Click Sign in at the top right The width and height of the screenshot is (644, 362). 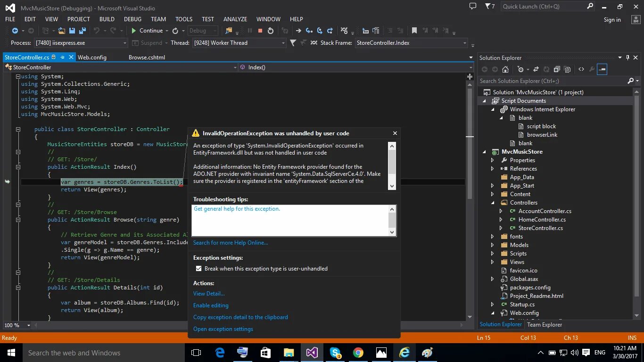point(612,20)
